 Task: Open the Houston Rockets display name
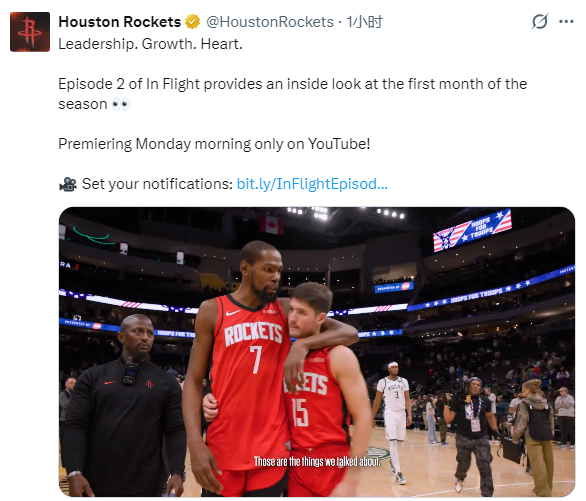120,22
